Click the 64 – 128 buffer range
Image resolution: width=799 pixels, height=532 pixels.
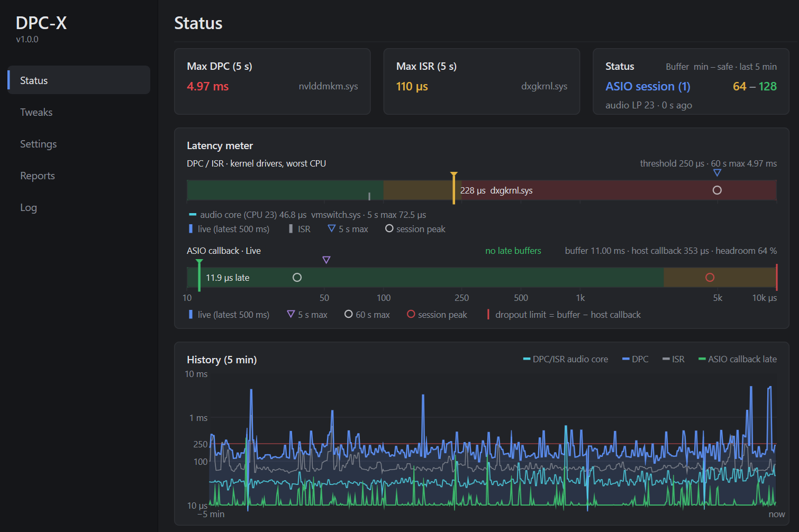point(755,86)
